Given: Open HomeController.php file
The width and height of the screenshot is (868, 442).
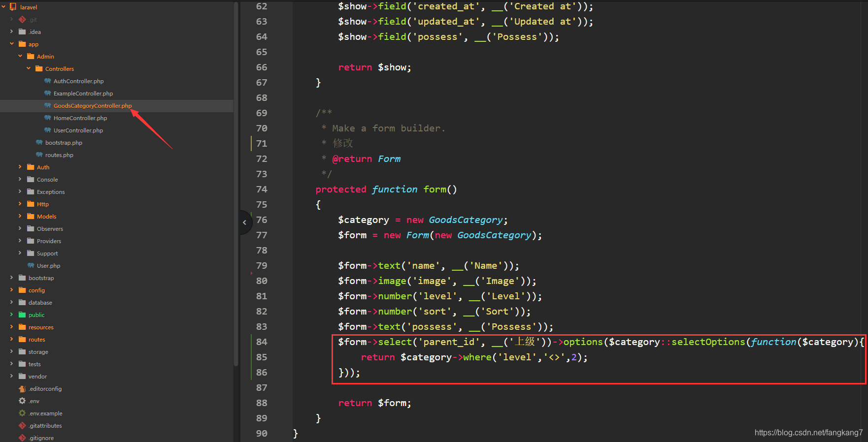Looking at the screenshot, I should point(80,118).
